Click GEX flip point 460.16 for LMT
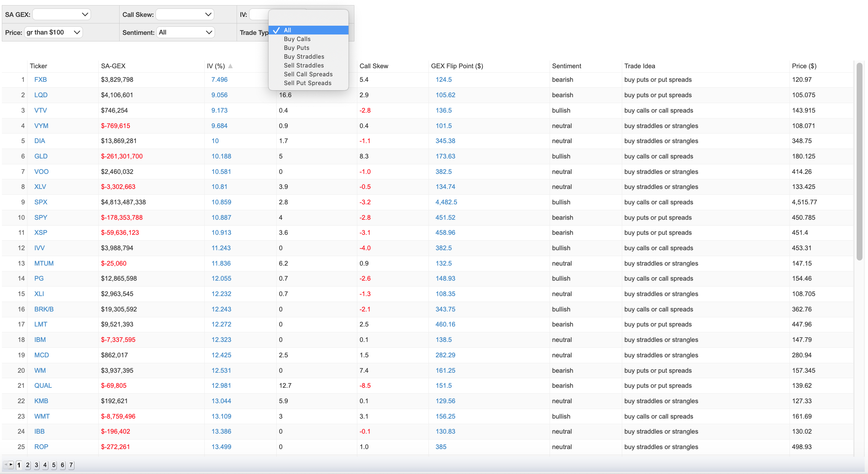 tap(445, 324)
